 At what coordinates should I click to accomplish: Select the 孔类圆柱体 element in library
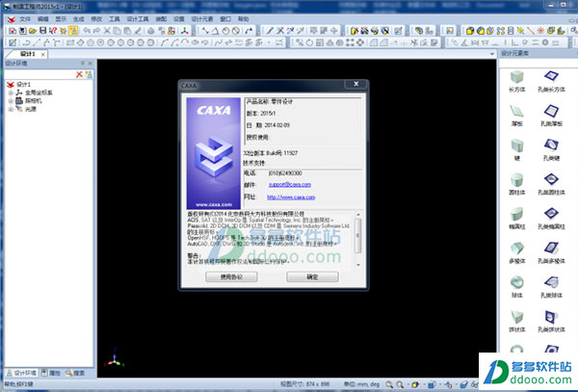pyautogui.click(x=551, y=184)
